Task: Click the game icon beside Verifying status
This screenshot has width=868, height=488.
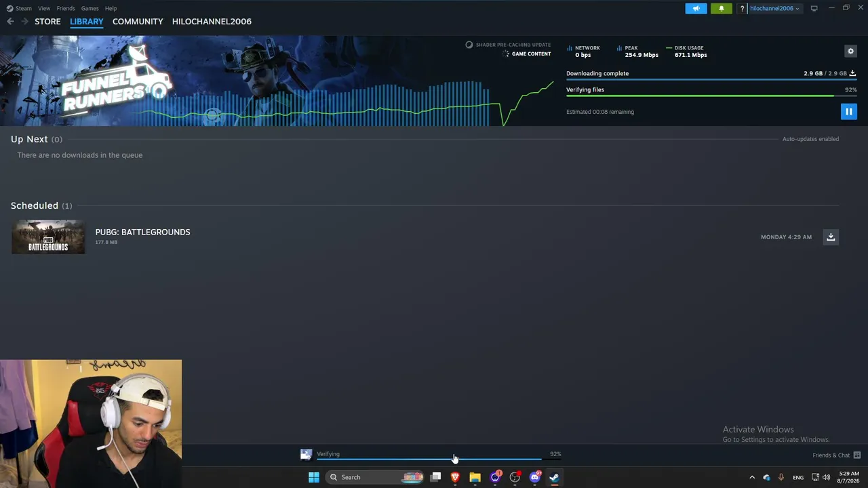Action: click(x=307, y=455)
